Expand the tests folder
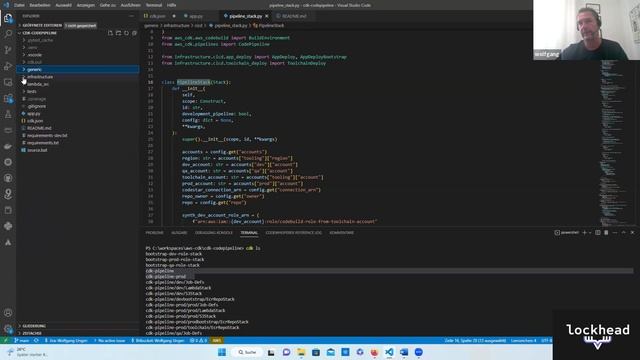 [78, 91]
